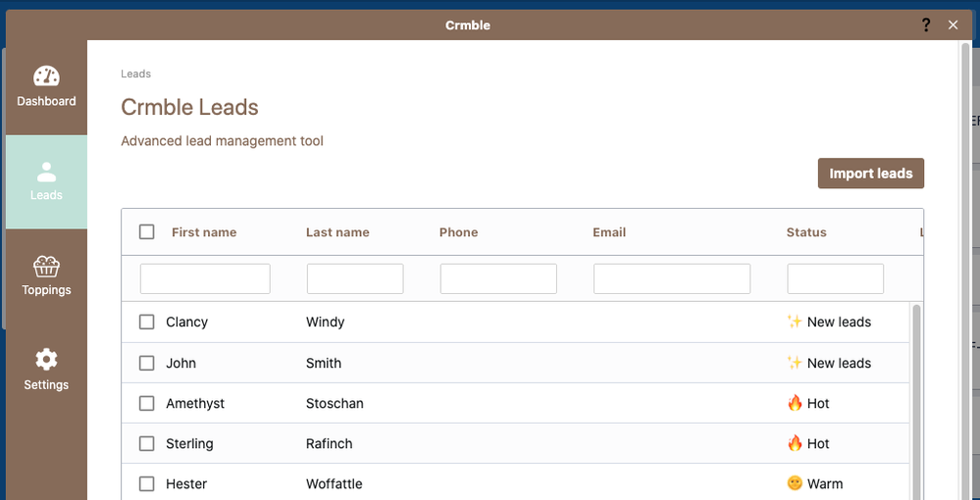The image size is (980, 500).
Task: Click the last name Rafinch
Action: (330, 444)
